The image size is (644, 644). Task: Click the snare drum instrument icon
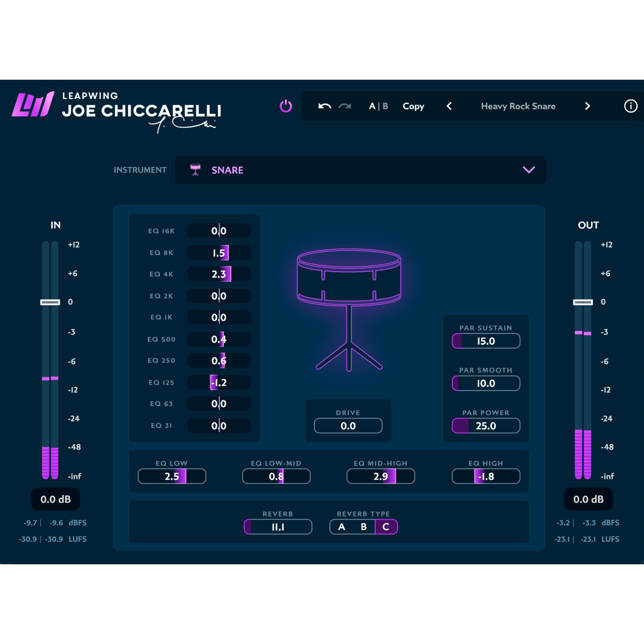coord(195,170)
